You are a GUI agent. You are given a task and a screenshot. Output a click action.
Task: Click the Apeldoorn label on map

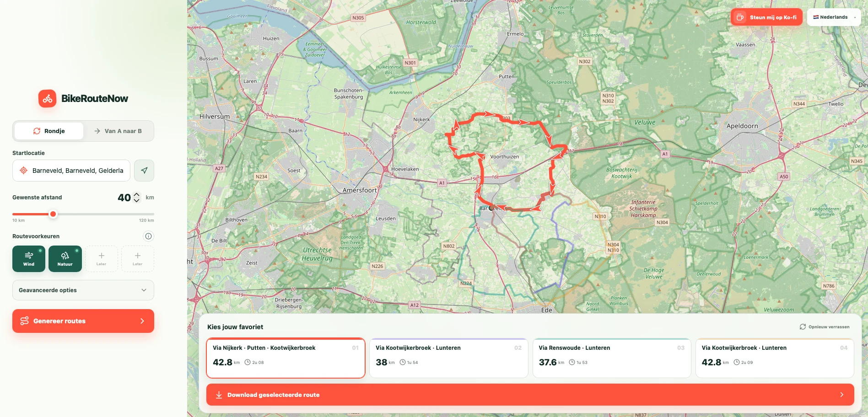742,126
